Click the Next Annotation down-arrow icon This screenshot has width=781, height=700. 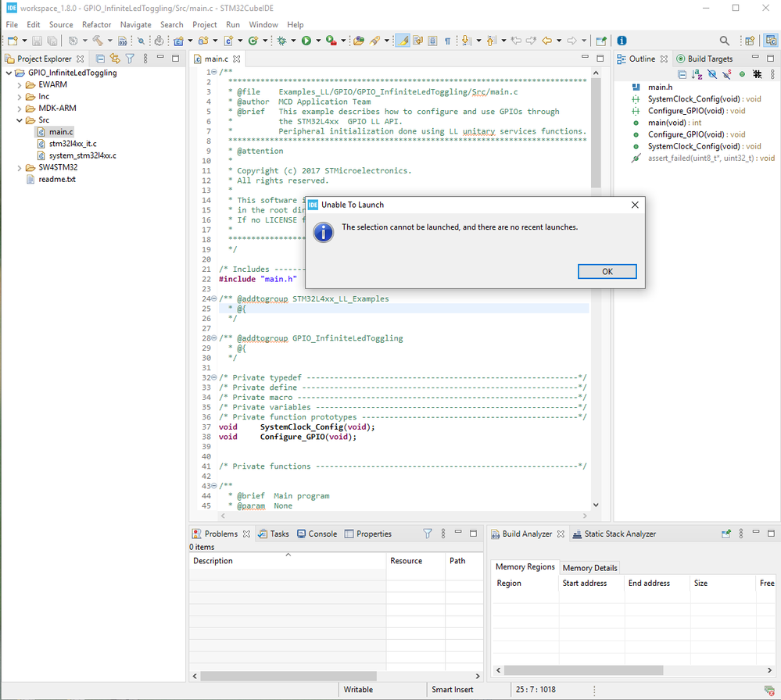point(466,41)
